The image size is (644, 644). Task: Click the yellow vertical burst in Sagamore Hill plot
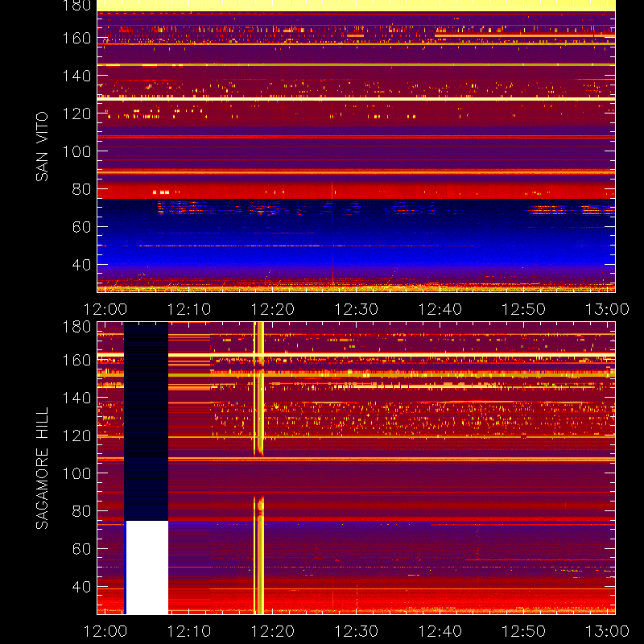coord(258,469)
